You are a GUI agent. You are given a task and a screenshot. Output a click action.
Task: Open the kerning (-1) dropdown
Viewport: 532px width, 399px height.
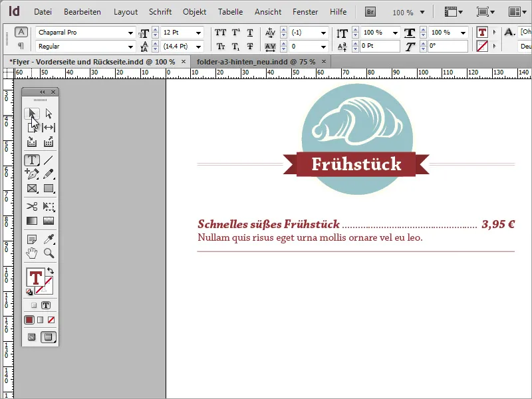point(323,33)
